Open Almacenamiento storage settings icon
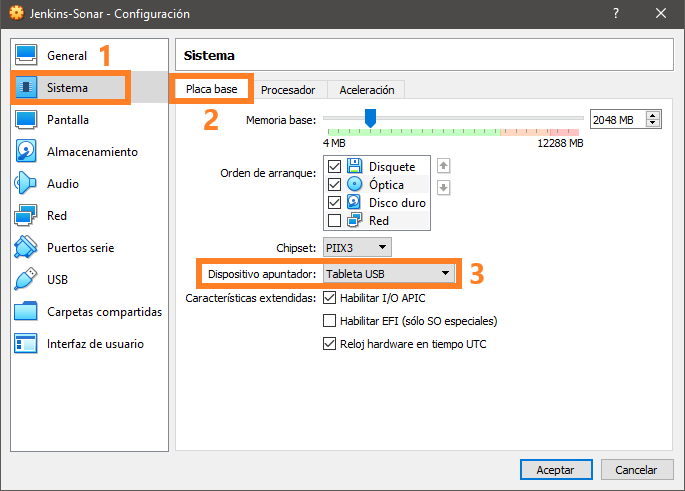Image resolution: width=685 pixels, height=491 pixels. [x=27, y=152]
